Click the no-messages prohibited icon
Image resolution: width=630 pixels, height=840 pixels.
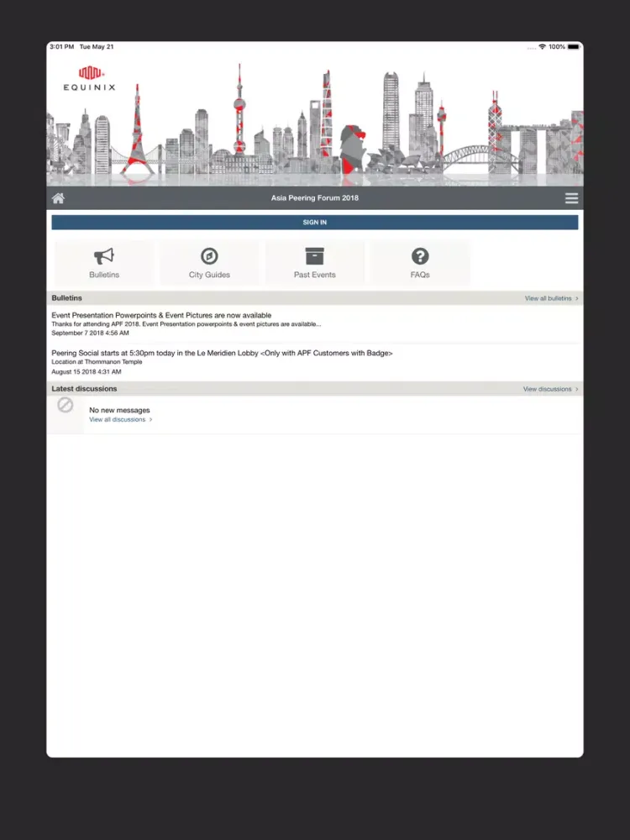click(x=66, y=405)
